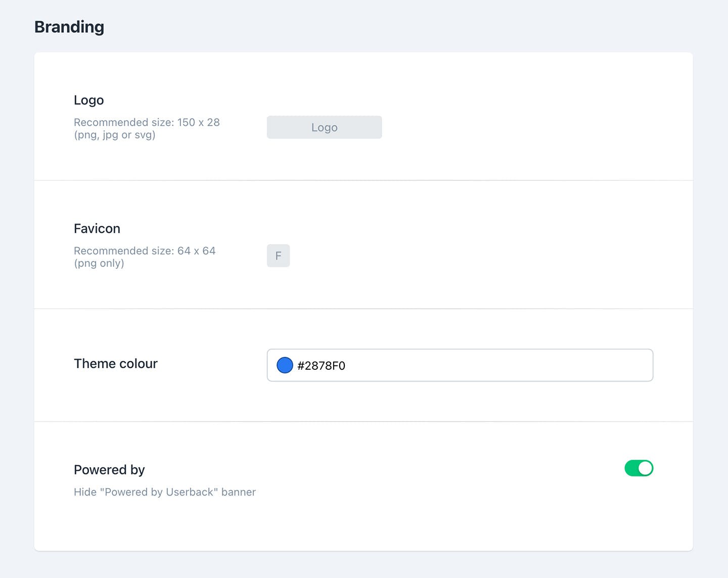The height and width of the screenshot is (578, 728).
Task: Click the divider line above Powered by section
Action: [x=363, y=421]
